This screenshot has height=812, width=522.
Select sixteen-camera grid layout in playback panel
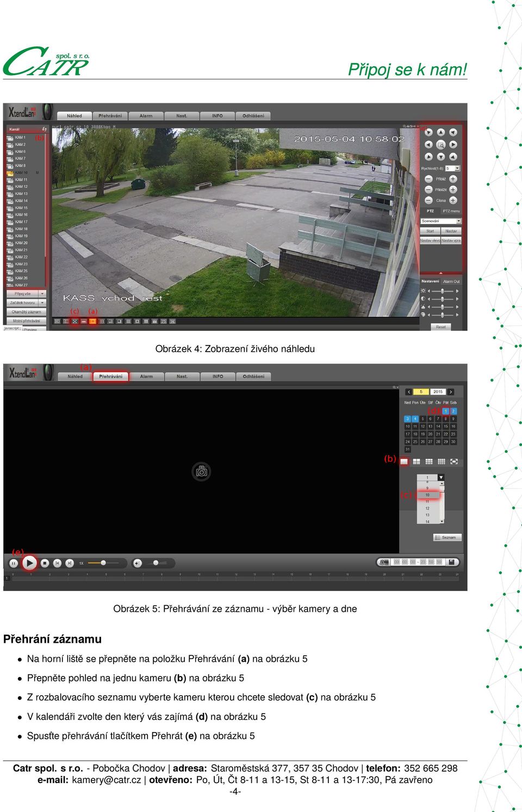[x=442, y=462]
